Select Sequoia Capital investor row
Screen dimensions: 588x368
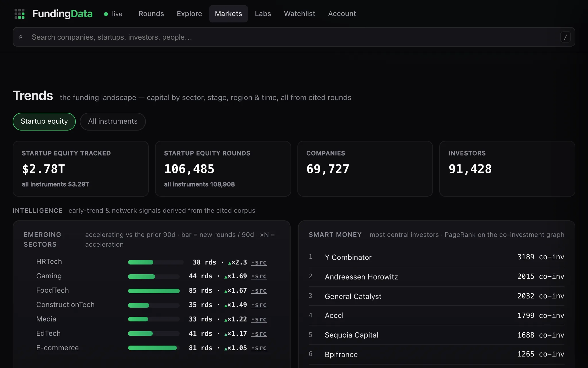[x=436, y=335]
